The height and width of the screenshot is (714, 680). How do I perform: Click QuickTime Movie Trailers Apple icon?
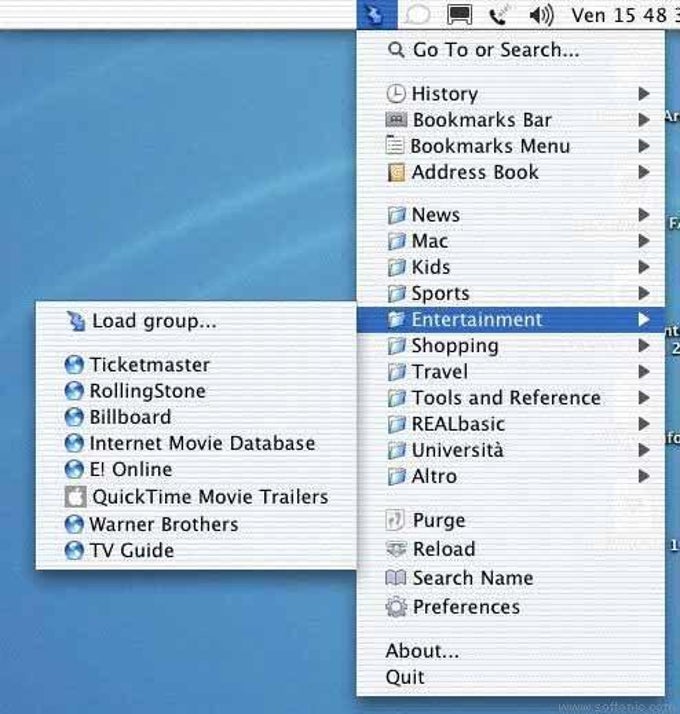pyautogui.click(x=75, y=497)
